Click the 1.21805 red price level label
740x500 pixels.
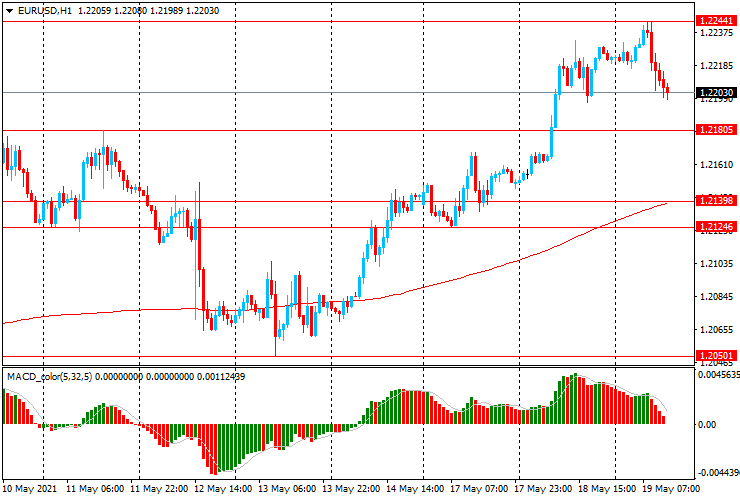point(716,130)
